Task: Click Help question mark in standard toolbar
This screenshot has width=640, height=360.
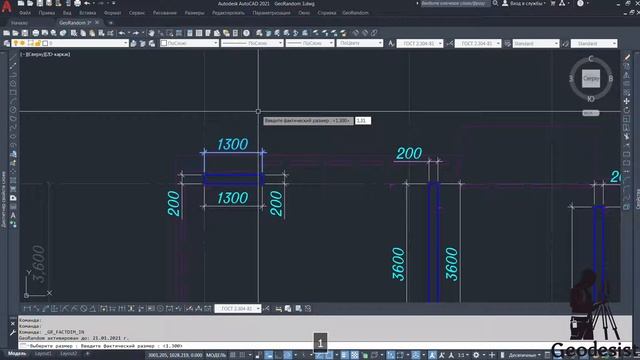Action: click(246, 33)
